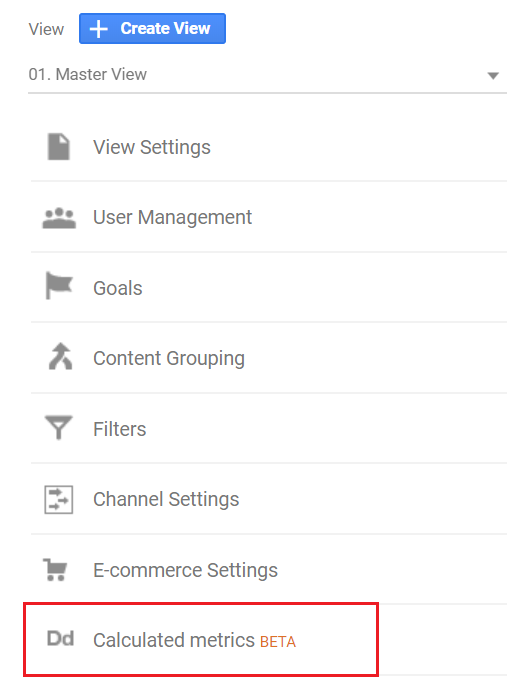Open Calculated metrics BETA text link
Image resolution: width=520 pixels, height=682 pixels.
194,641
